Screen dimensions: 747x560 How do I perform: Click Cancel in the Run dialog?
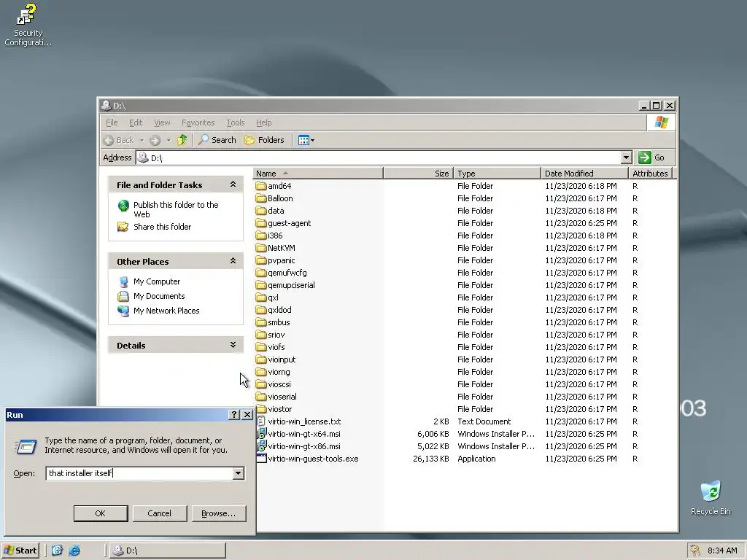(x=160, y=513)
